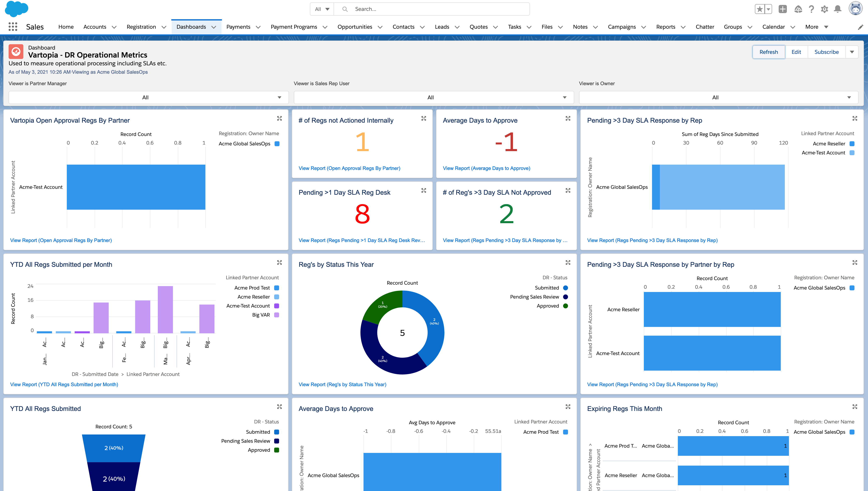Click the Refresh button
868x491 pixels.
(768, 52)
